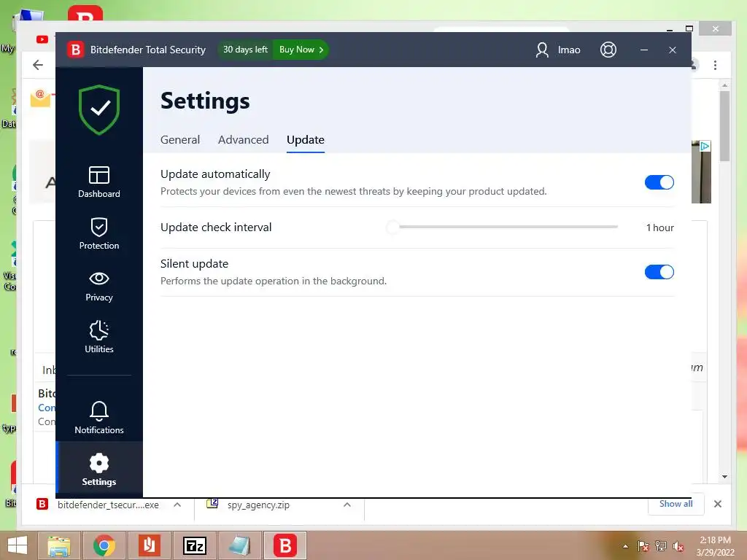Viewport: 747px width, 560px height.
Task: Open the Dashboard section in sidebar
Action: tap(99, 182)
